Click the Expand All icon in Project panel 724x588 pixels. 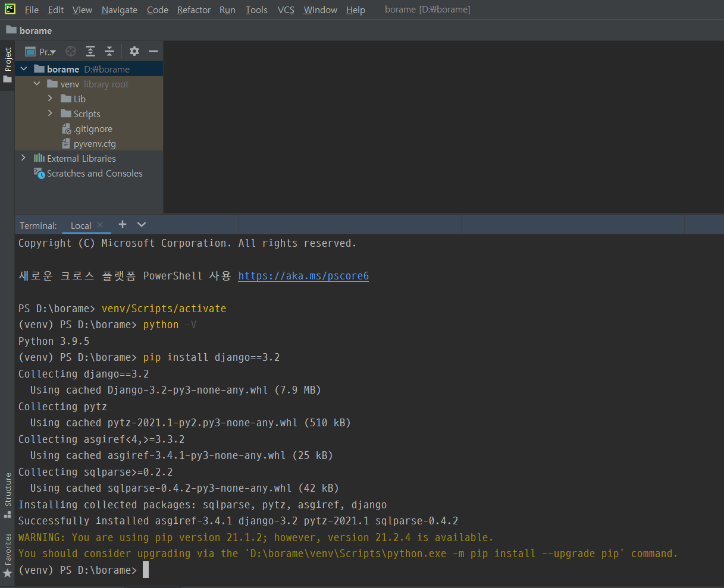(x=90, y=51)
